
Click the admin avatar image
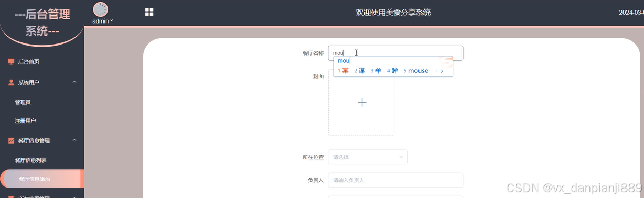pyautogui.click(x=100, y=9)
